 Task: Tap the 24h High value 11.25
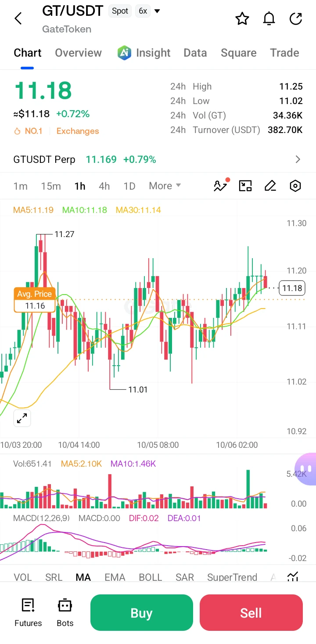[291, 86]
